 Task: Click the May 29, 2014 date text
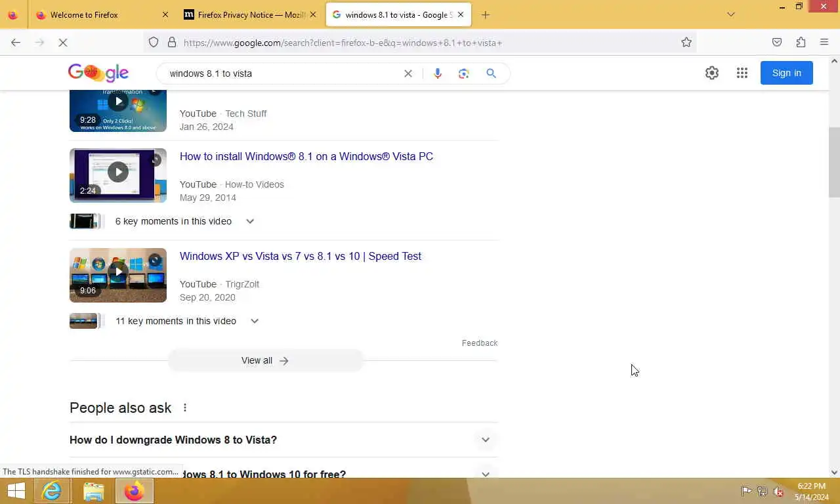[x=208, y=198]
